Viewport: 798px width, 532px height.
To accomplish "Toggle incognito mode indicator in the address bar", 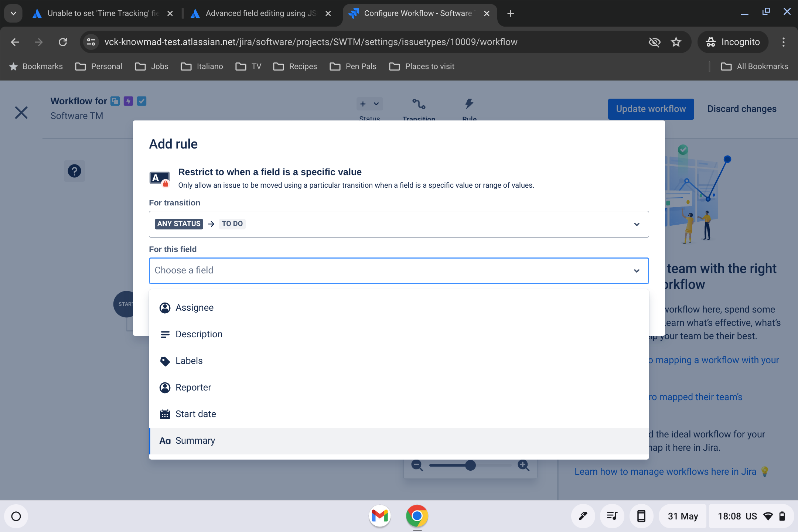I will pos(732,42).
